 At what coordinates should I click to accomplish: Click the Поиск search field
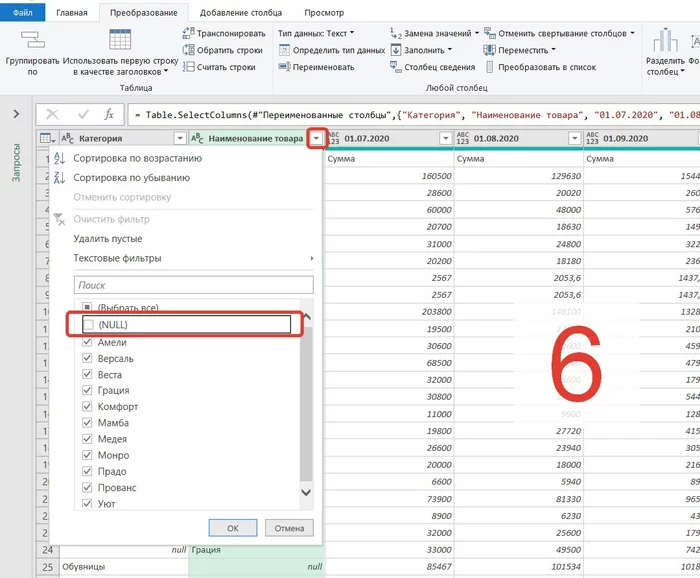tap(194, 285)
